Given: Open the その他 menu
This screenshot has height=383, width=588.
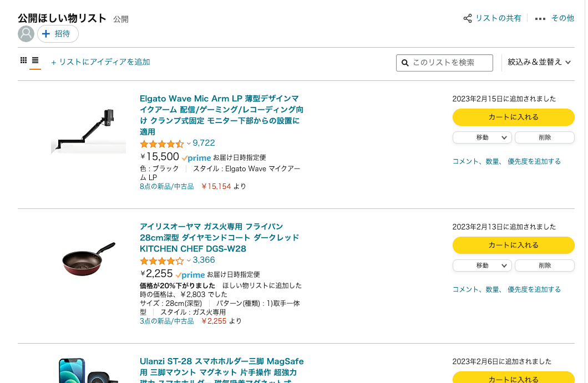Looking at the screenshot, I should [x=562, y=18].
